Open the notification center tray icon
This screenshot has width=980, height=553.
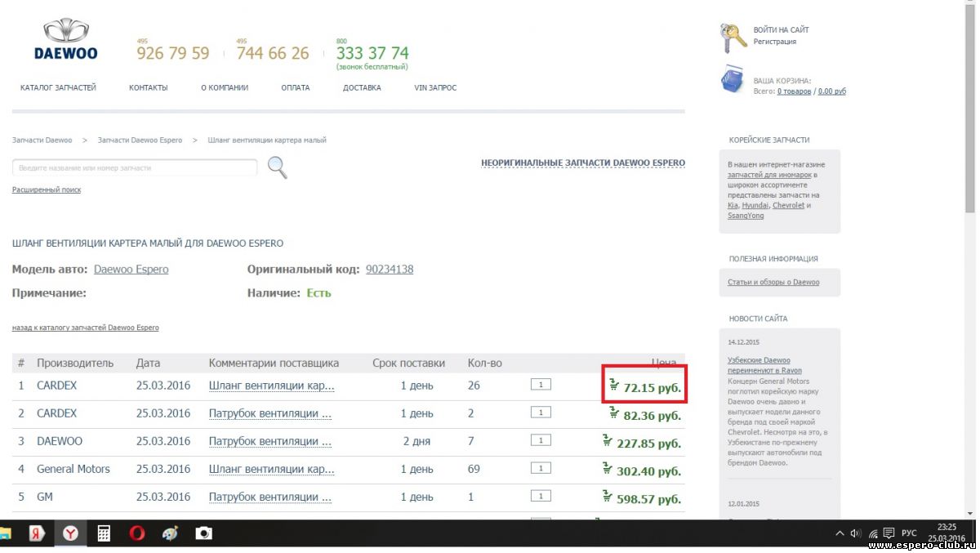889,533
